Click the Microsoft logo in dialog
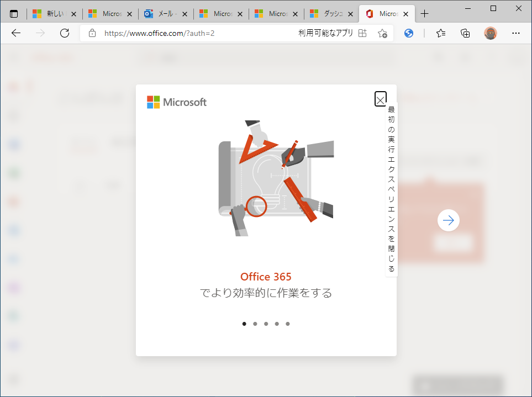 pos(176,102)
